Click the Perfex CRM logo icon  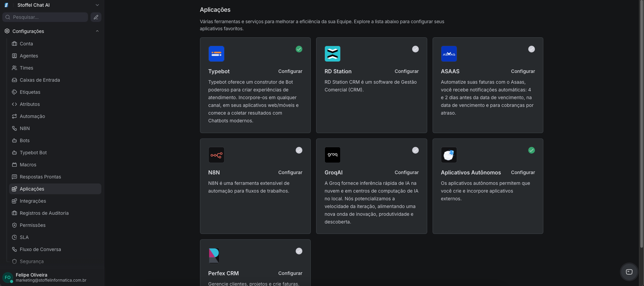click(214, 256)
